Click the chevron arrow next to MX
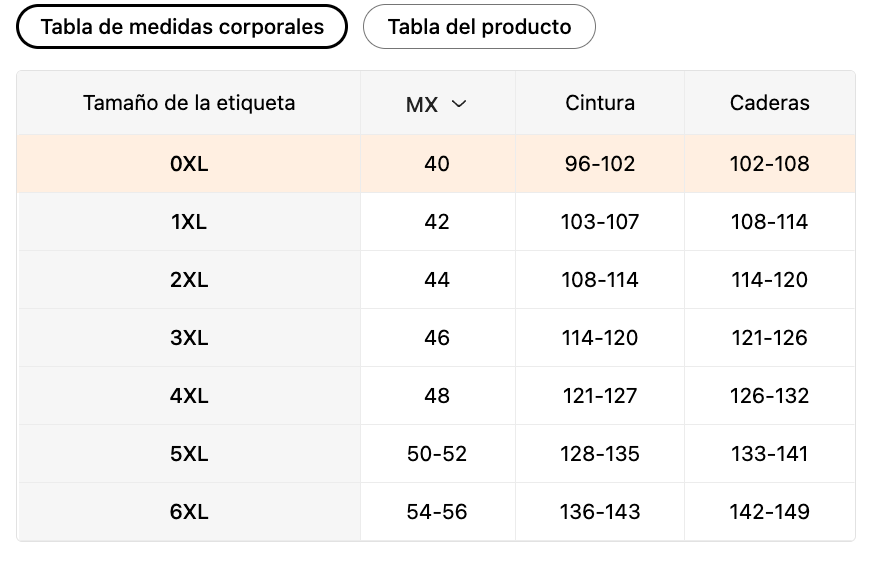Viewport: 876px width, 568px height. tap(459, 104)
